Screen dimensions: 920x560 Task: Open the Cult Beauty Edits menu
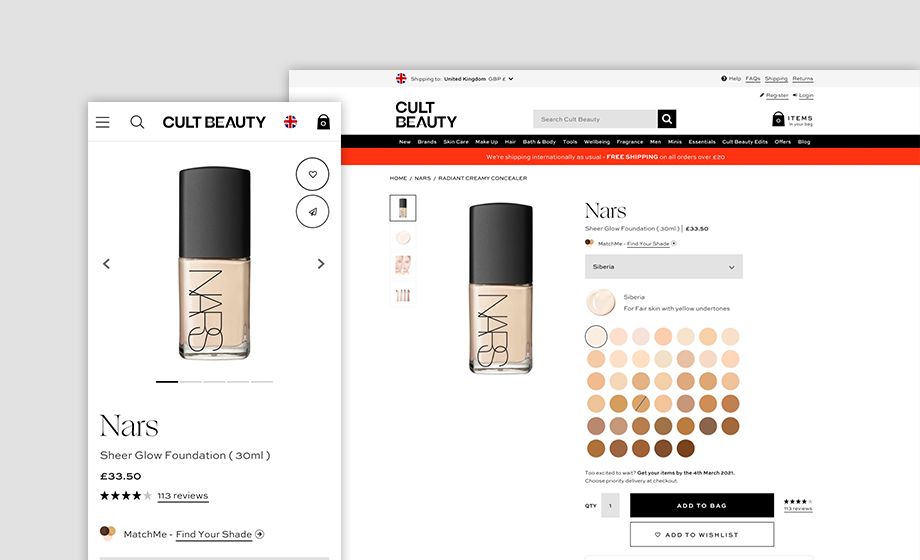745,141
